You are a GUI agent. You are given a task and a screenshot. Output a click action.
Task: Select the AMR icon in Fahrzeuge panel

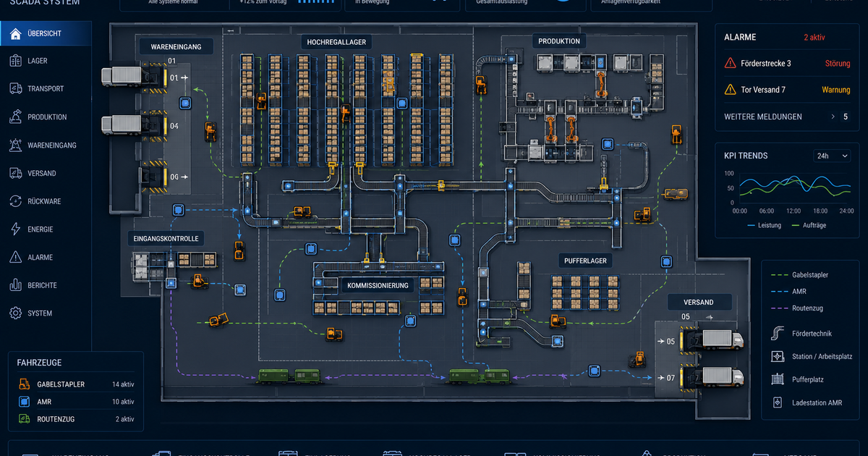(25, 402)
